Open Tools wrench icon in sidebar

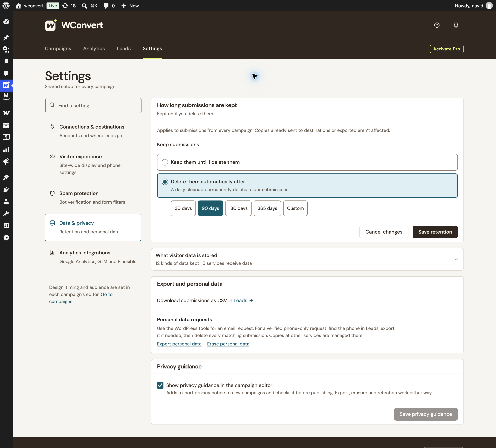click(6, 213)
